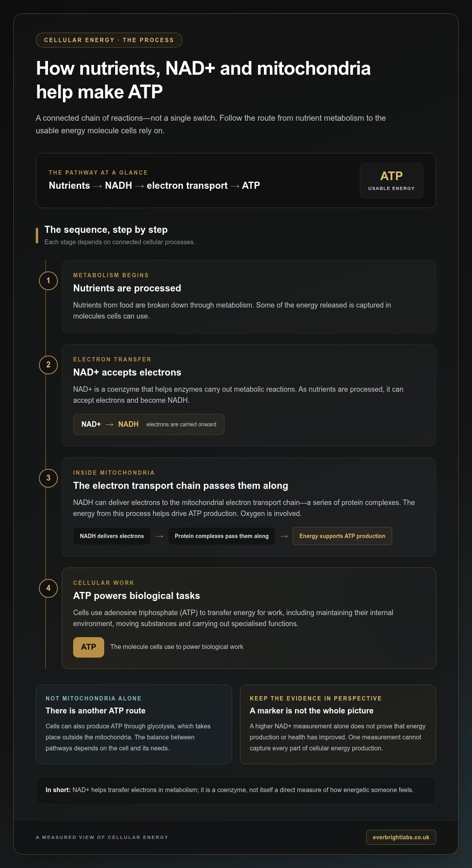Screen dimensions: 472x868
Task: Click the gold ATP badge in step 4
Action: coord(88,647)
